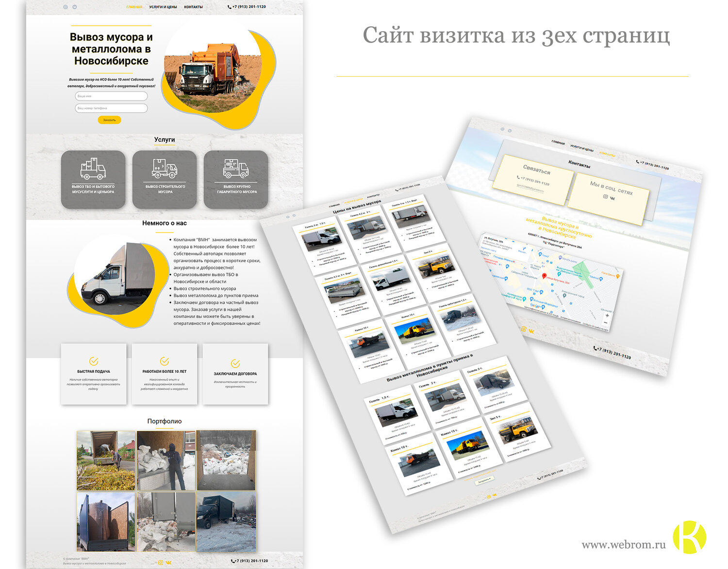
Task: Click the 'Быстрая подача' advantage card title
Action: point(94,371)
